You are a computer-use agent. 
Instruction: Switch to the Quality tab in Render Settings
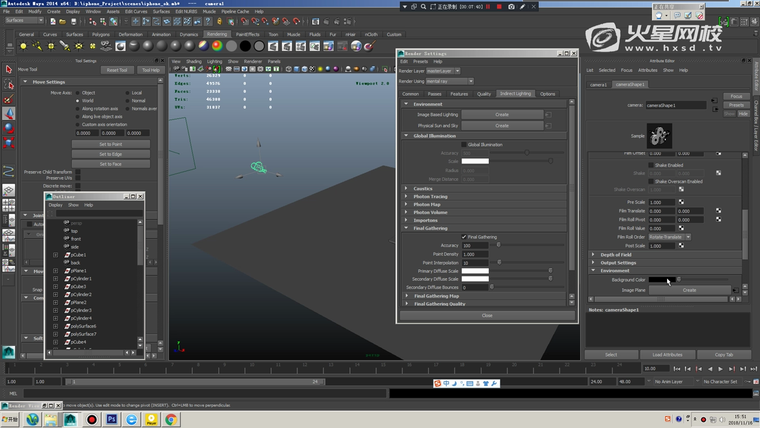pos(484,93)
